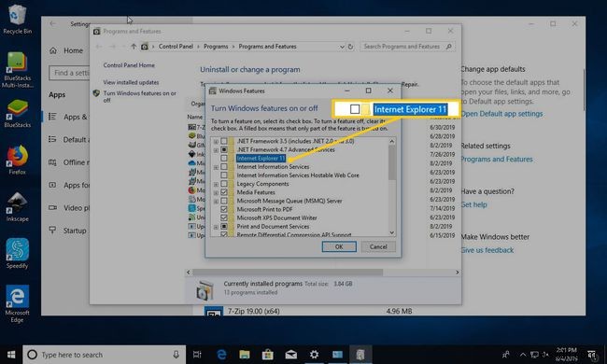Image resolution: width=607 pixels, height=364 pixels.
Task: Select the Firefox desktop shortcut
Action: tap(17, 160)
